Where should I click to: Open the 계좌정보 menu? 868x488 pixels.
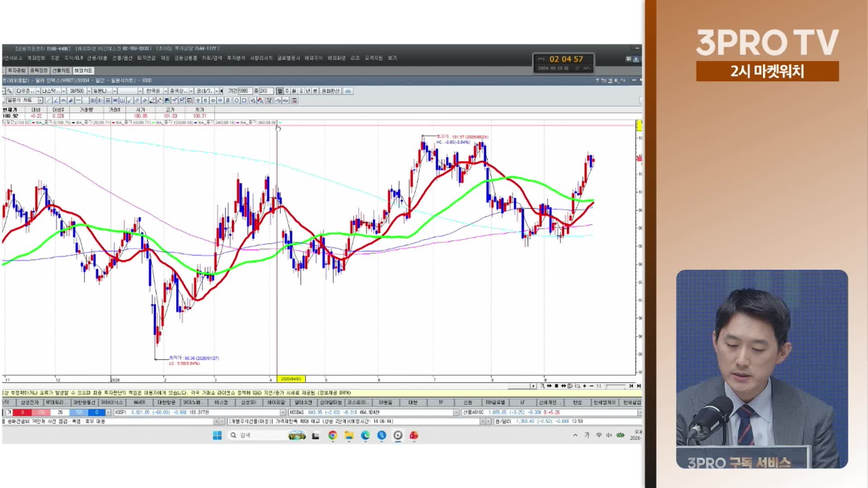36,58
